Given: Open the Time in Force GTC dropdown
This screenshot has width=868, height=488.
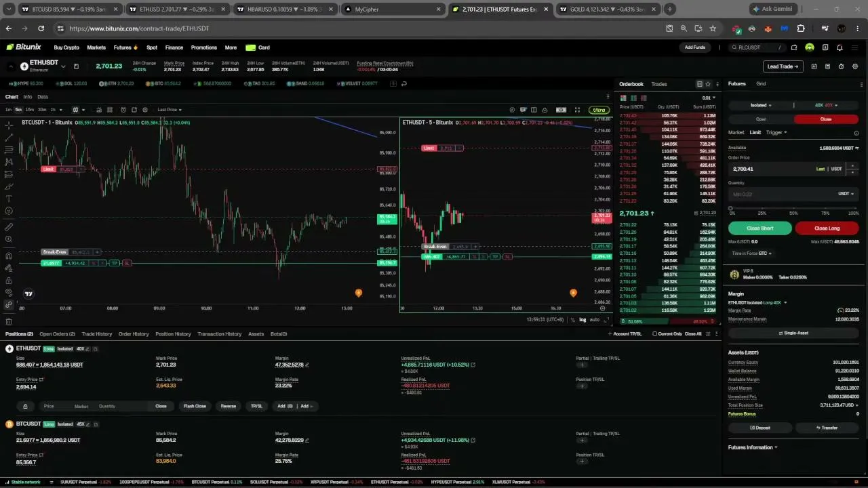Looking at the screenshot, I should pyautogui.click(x=752, y=253).
